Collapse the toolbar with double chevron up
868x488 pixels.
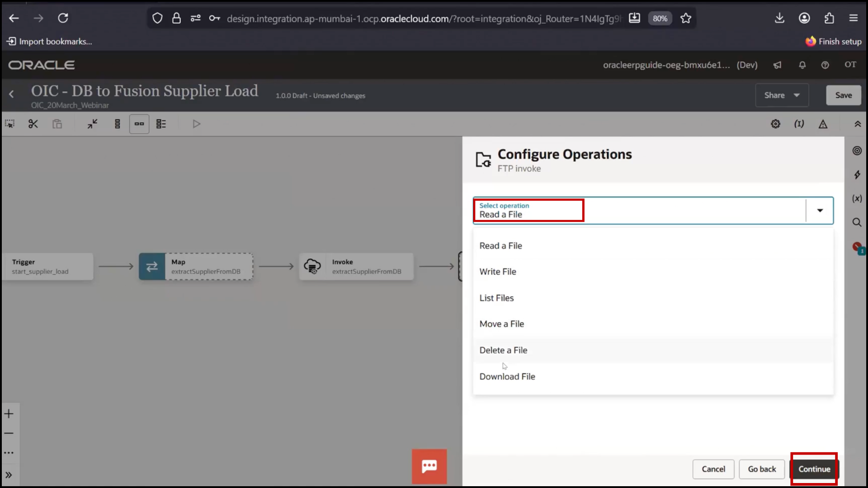click(858, 124)
